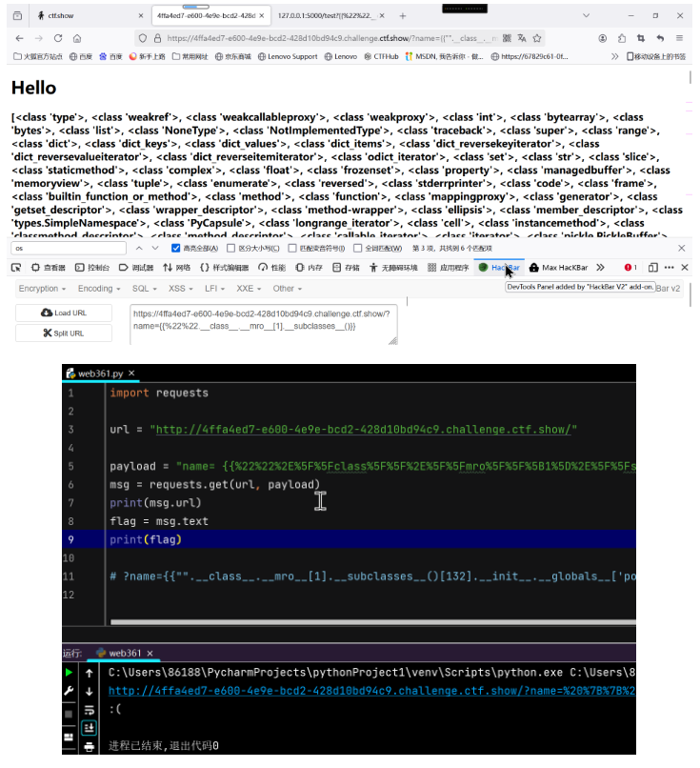This screenshot has width=700, height=768.
Task: Open devtools more options ellipsis
Action: [670, 268]
